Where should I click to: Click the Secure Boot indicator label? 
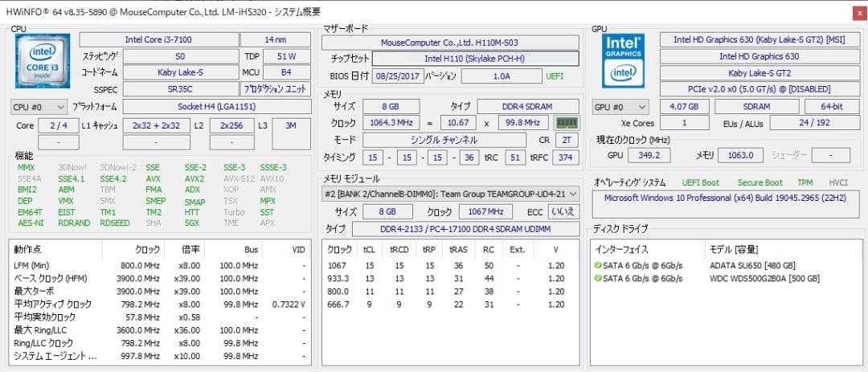coord(759,182)
